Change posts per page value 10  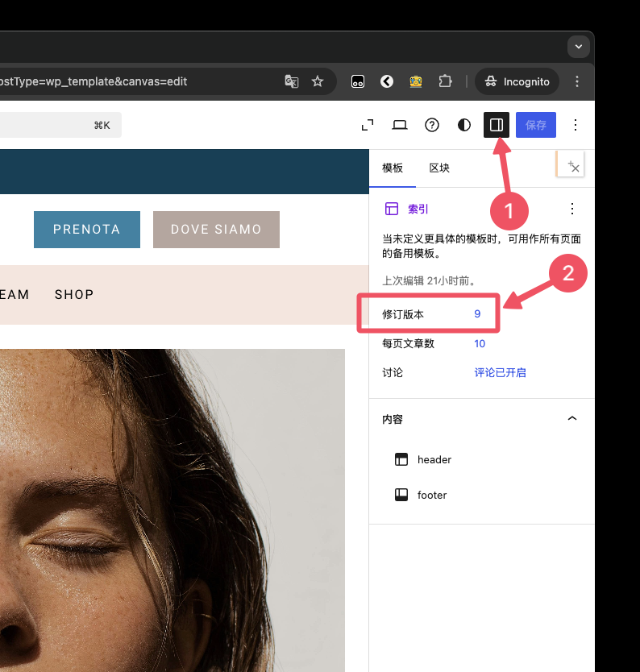[x=480, y=343]
